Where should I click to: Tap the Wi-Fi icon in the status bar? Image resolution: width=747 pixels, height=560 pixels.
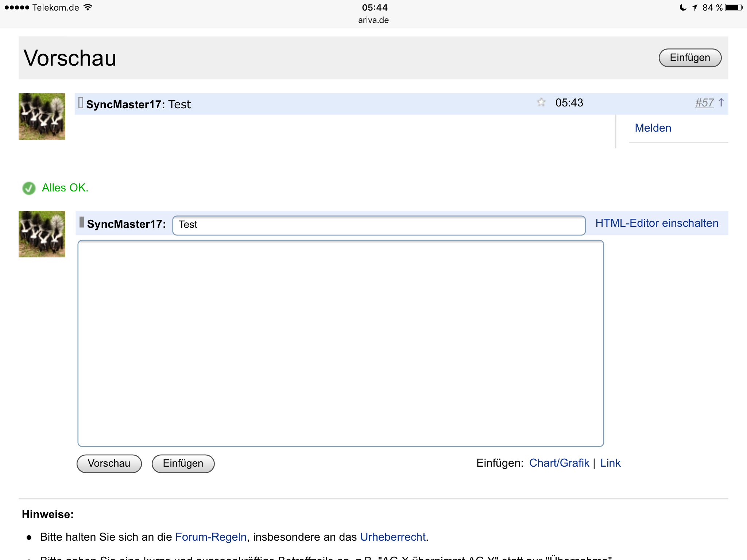[88, 7]
